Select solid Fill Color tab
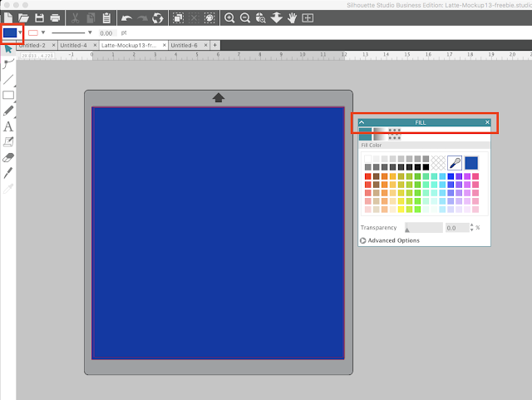The height and width of the screenshot is (400, 532). (x=365, y=134)
